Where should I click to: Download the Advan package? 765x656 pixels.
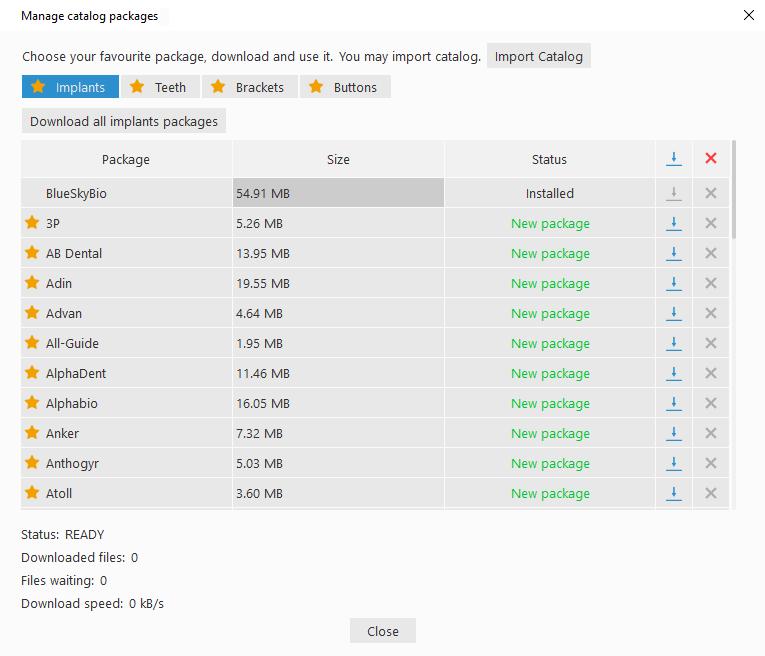[674, 313]
